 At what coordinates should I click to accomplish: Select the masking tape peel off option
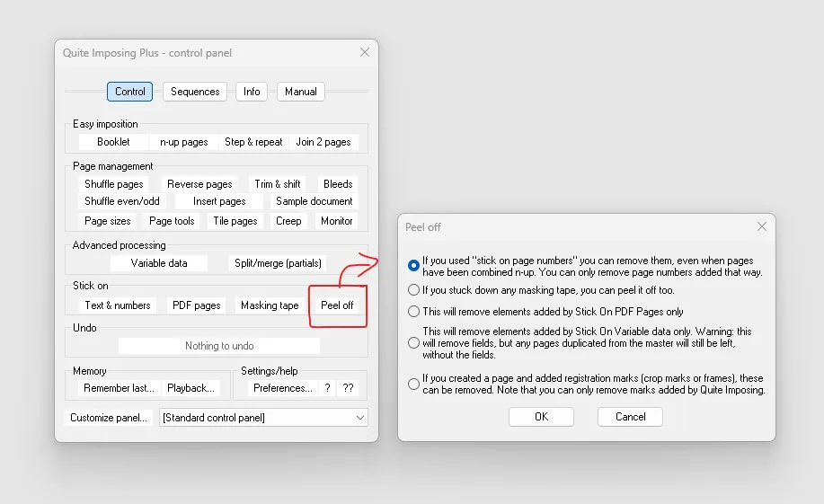[413, 290]
